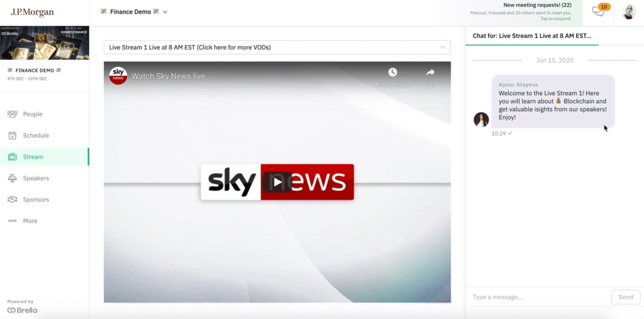The height and width of the screenshot is (319, 644).
Task: Open the Live Stream 1 selector dropdown
Action: (277, 47)
